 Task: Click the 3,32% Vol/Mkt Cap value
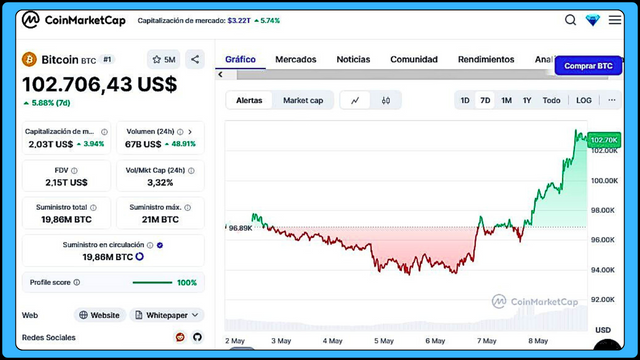(x=160, y=182)
